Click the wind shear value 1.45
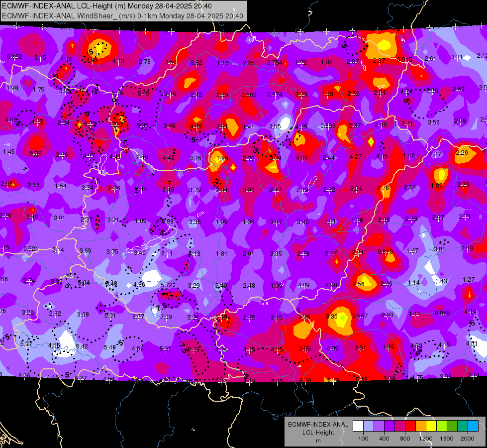 click(8, 152)
